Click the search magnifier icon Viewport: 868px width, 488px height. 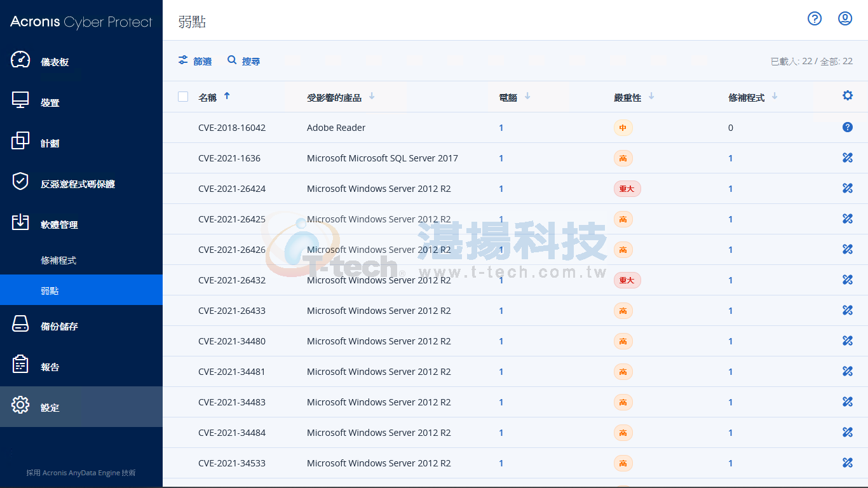pos(232,60)
